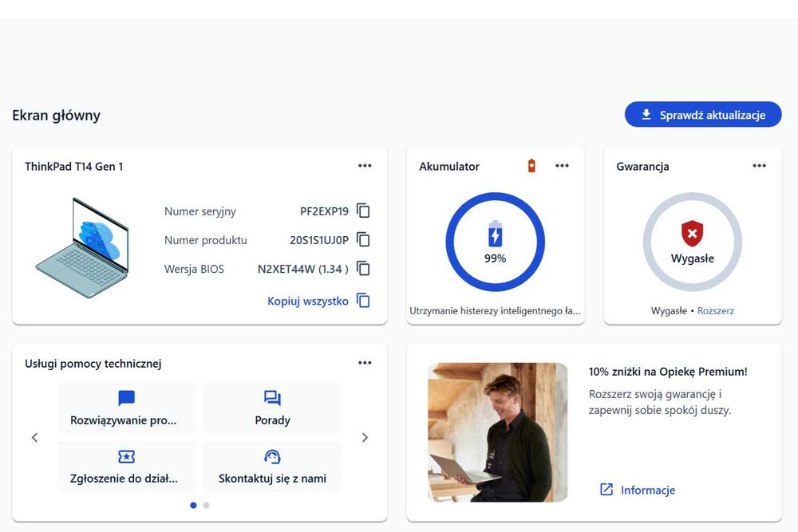Open Akumulator card three-dot menu

point(562,166)
